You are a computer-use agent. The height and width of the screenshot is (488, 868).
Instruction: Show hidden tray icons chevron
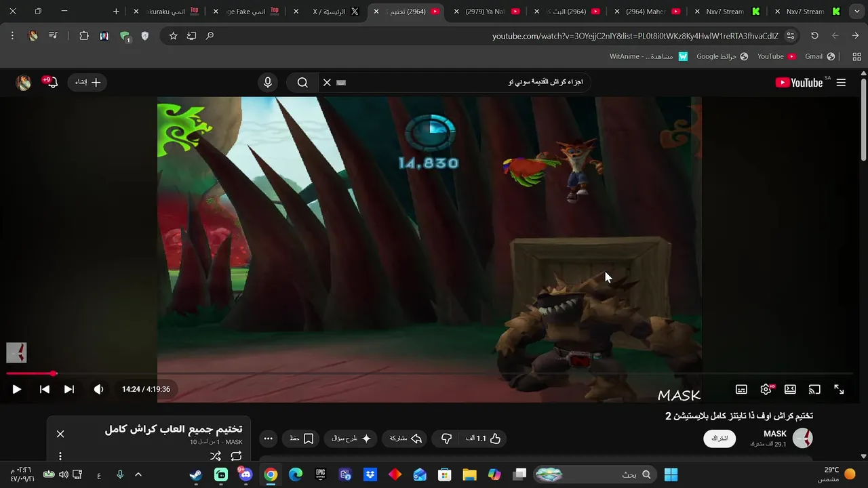pyautogui.click(x=138, y=474)
